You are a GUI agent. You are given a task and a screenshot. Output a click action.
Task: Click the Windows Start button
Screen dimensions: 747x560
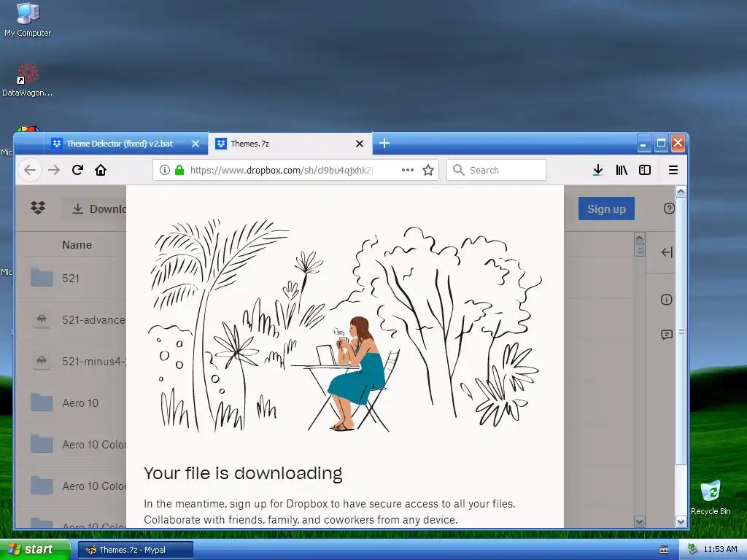(x=36, y=550)
